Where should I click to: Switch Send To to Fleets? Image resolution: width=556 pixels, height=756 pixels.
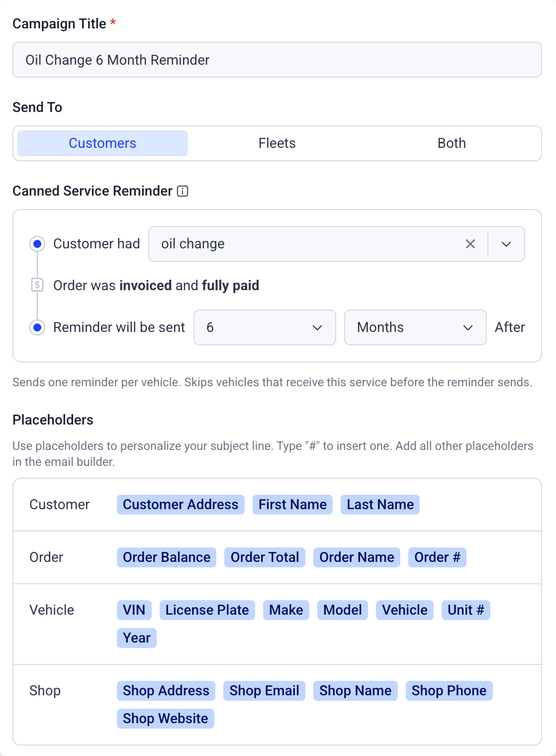(277, 143)
